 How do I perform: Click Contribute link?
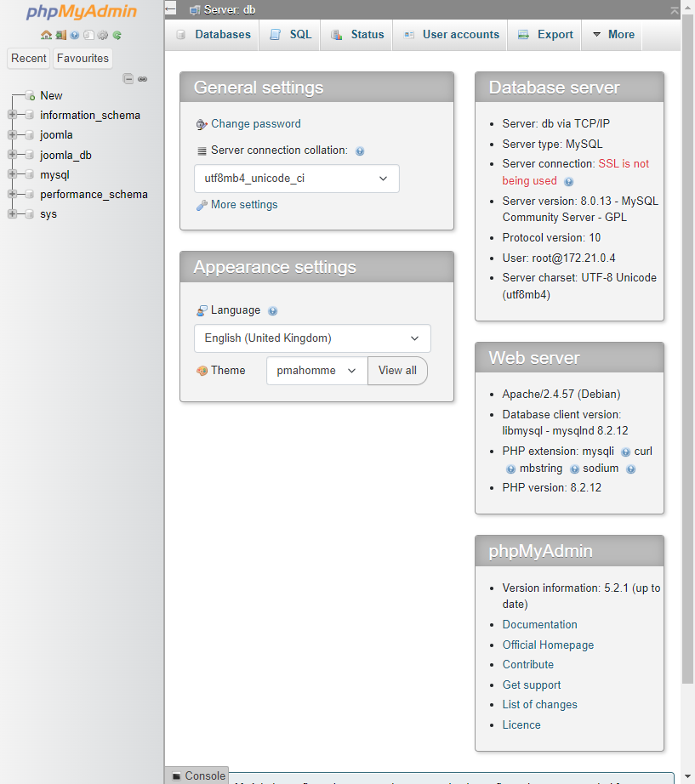point(528,664)
